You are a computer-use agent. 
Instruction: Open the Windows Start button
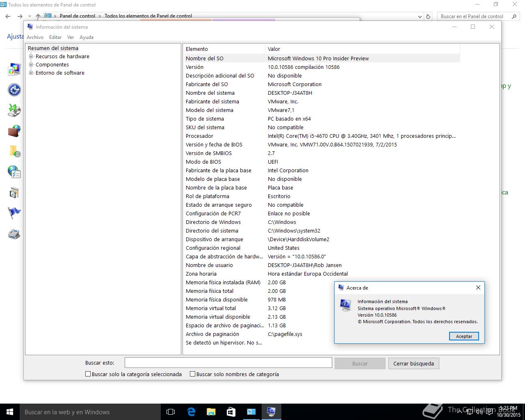click(10, 412)
